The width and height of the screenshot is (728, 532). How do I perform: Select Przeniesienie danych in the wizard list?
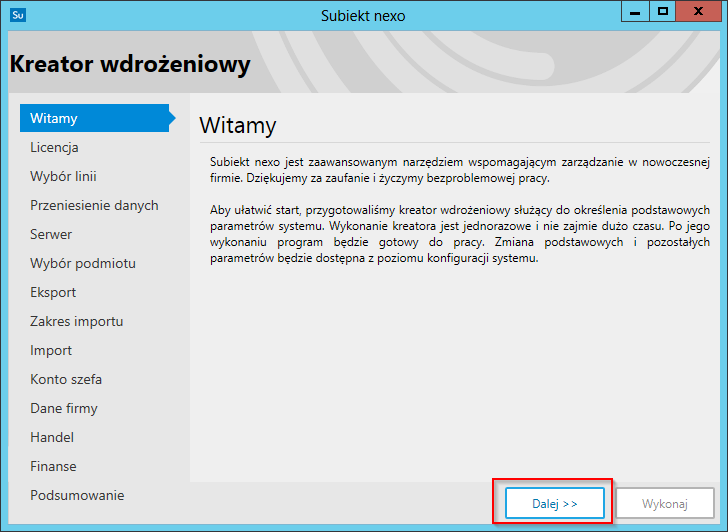(x=94, y=205)
